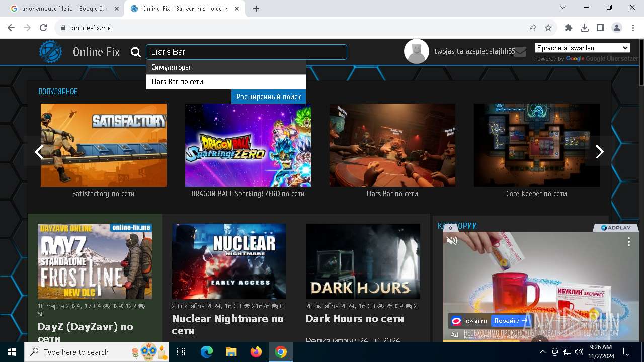
Task: Open Dragon Ball Sparking Zero thumbnail
Action: tap(248, 145)
